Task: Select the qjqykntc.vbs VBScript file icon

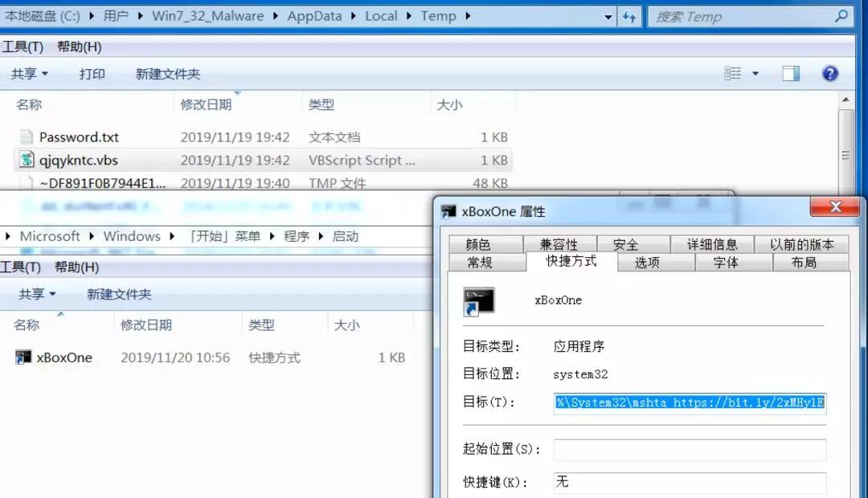Action: [x=25, y=160]
